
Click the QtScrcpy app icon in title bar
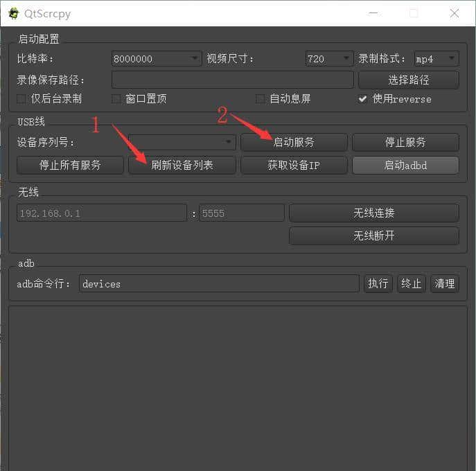pos(13,14)
